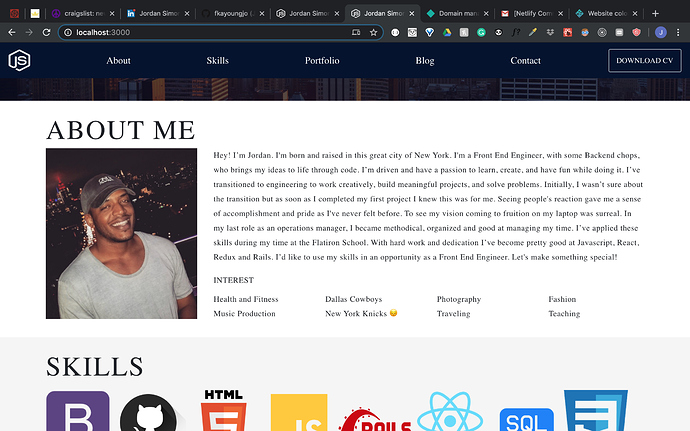The width and height of the screenshot is (690, 431).
Task: Go to Contact section in nav
Action: pos(525,61)
